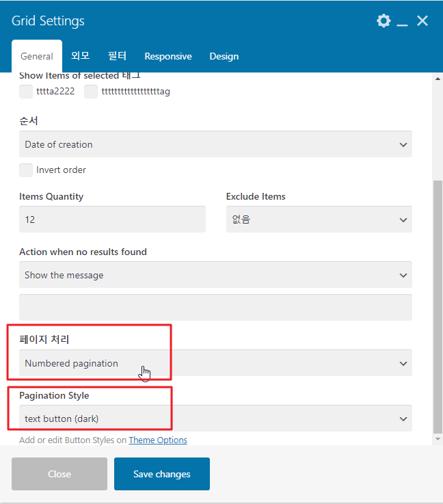
Task: Open the 페이지 처리 Numbered pagination dropdown
Action: [215, 363]
